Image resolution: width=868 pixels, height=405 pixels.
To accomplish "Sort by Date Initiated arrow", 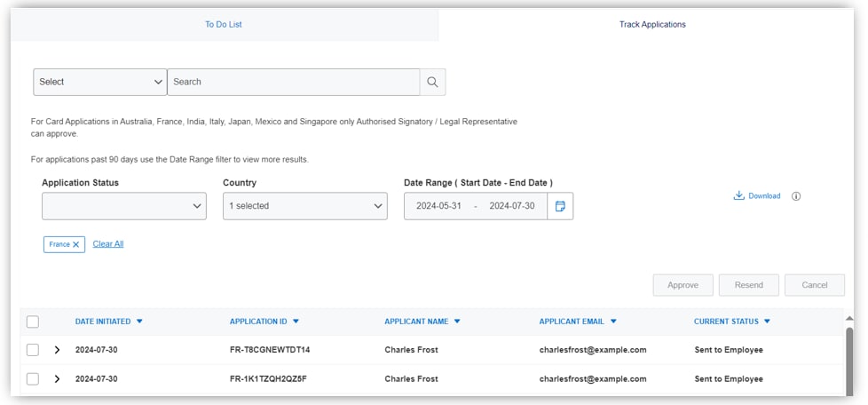I will click(x=139, y=322).
